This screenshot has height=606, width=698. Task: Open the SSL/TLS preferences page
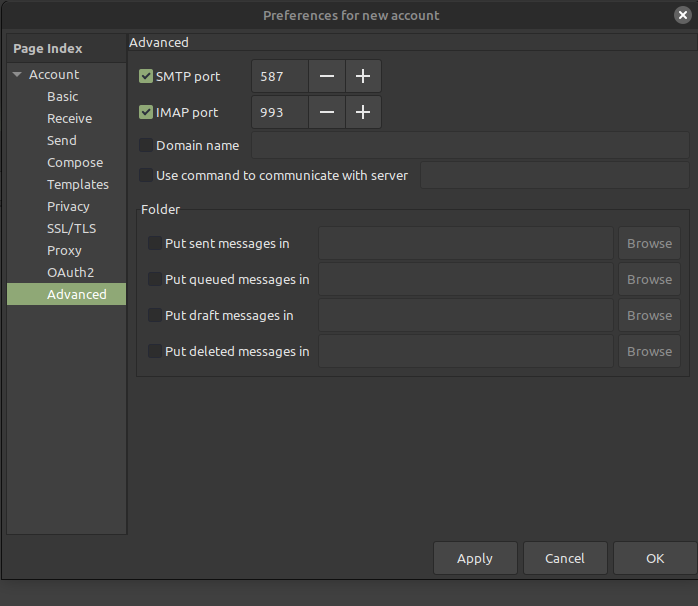(x=71, y=228)
